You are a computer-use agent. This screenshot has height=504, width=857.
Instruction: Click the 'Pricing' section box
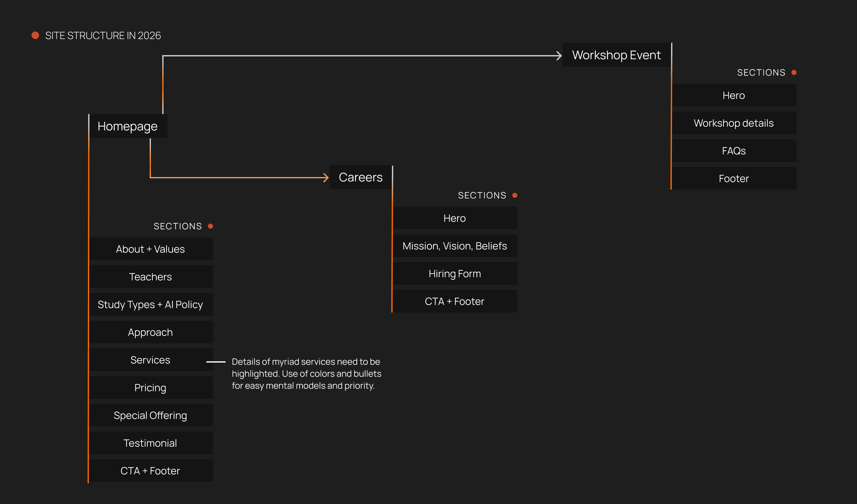[x=151, y=388]
